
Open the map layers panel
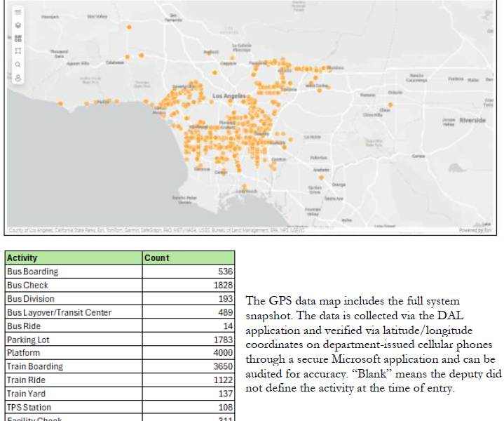[x=18, y=25]
